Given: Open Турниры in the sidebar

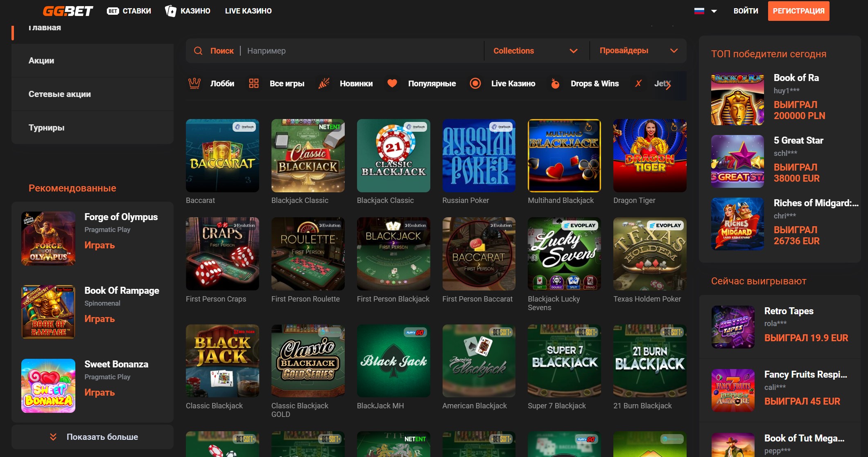Looking at the screenshot, I should (93, 128).
